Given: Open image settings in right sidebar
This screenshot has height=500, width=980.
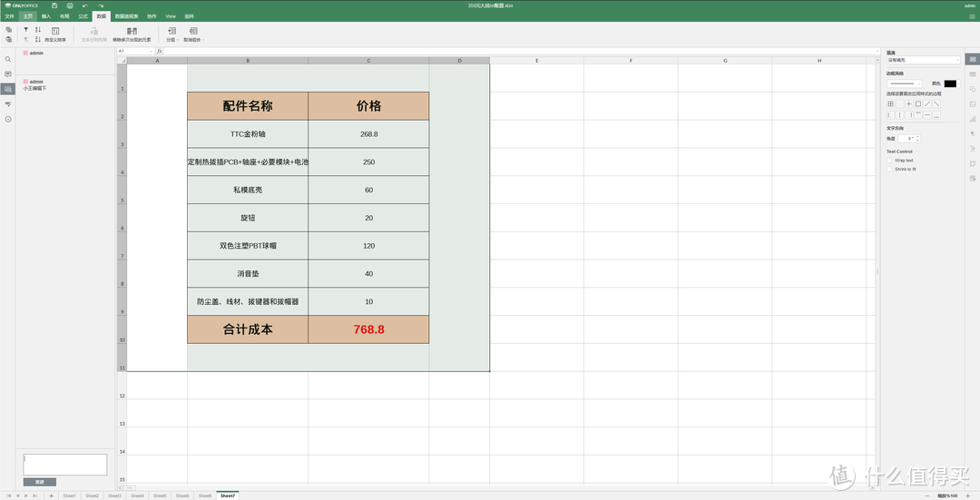Looking at the screenshot, I should point(973,104).
